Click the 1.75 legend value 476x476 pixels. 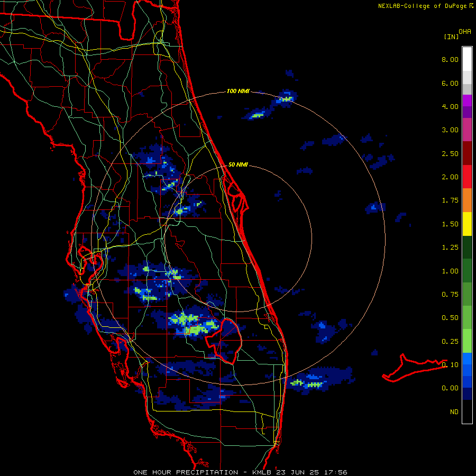tap(450, 200)
